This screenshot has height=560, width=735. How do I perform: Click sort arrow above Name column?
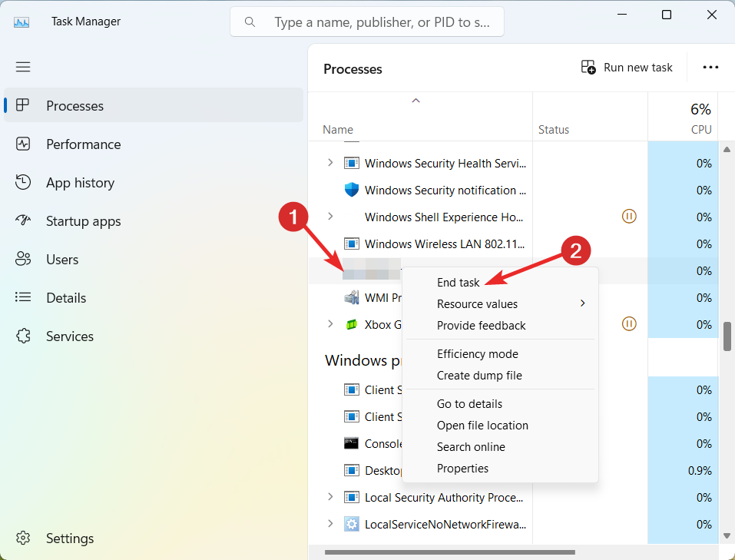tap(416, 101)
